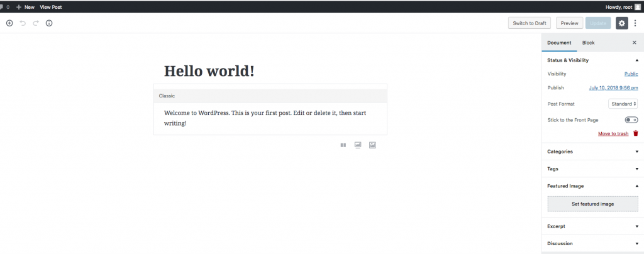Open the vertical three-dot more menu
The image size is (644, 254).
635,23
